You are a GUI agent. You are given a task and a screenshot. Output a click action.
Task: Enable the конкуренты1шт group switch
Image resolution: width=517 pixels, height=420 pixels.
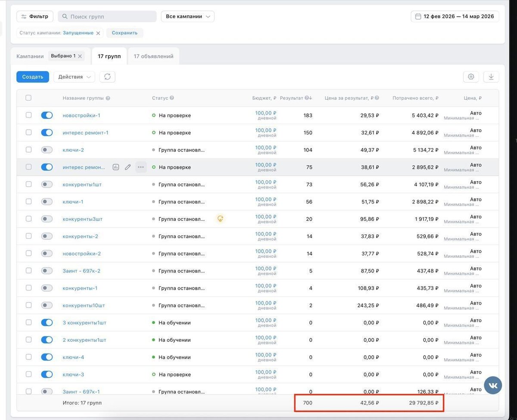tap(47, 184)
